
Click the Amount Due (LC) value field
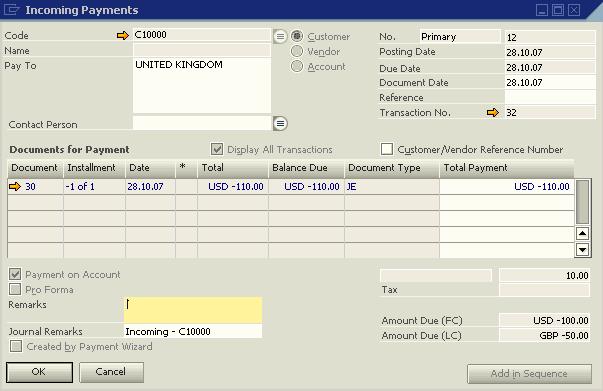(x=544, y=335)
